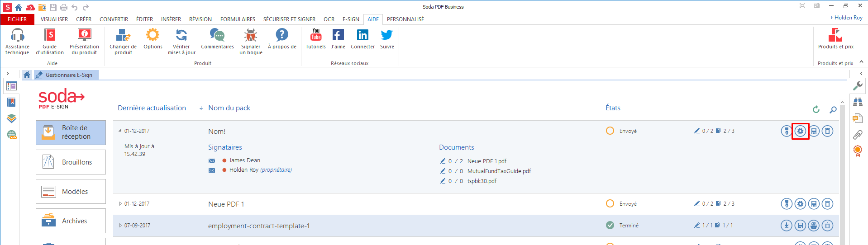Open Modèles folder
The width and height of the screenshot is (868, 245).
click(71, 191)
